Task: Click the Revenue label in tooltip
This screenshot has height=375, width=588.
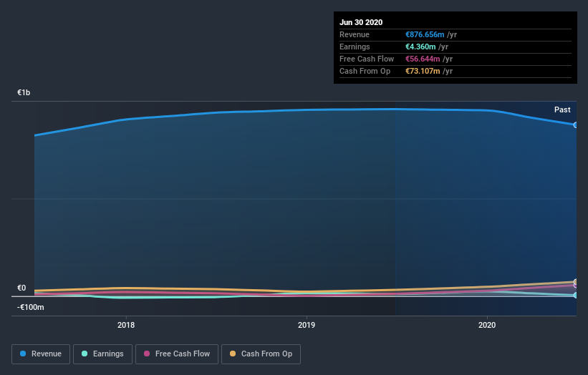Action: tap(355, 34)
